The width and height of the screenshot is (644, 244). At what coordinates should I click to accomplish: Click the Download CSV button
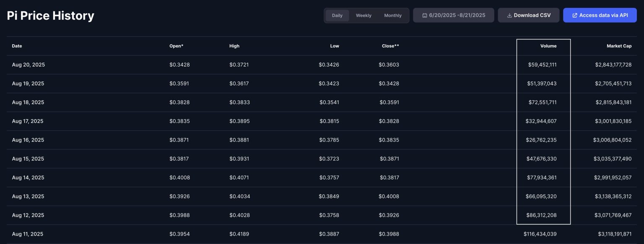click(x=528, y=15)
